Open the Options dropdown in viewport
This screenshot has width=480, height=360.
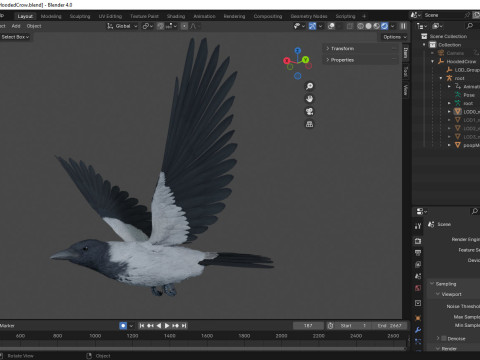pos(394,37)
